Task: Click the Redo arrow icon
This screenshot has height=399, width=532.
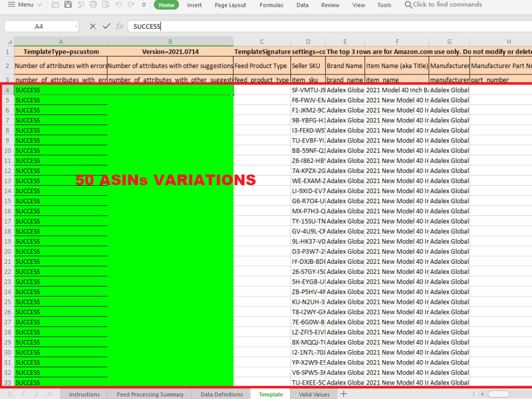Action: [131, 5]
